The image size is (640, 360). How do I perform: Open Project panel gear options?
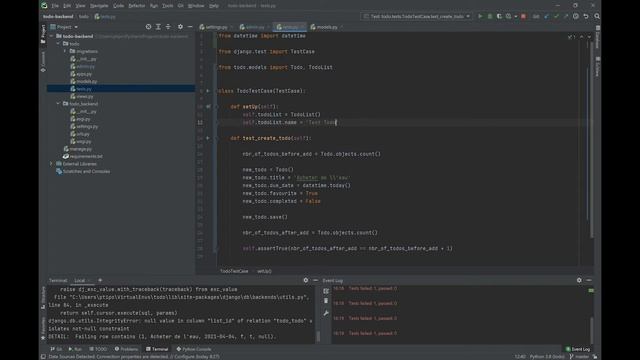point(180,27)
